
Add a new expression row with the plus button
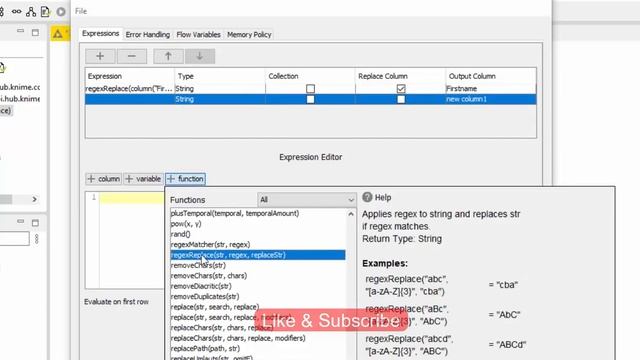(100, 56)
